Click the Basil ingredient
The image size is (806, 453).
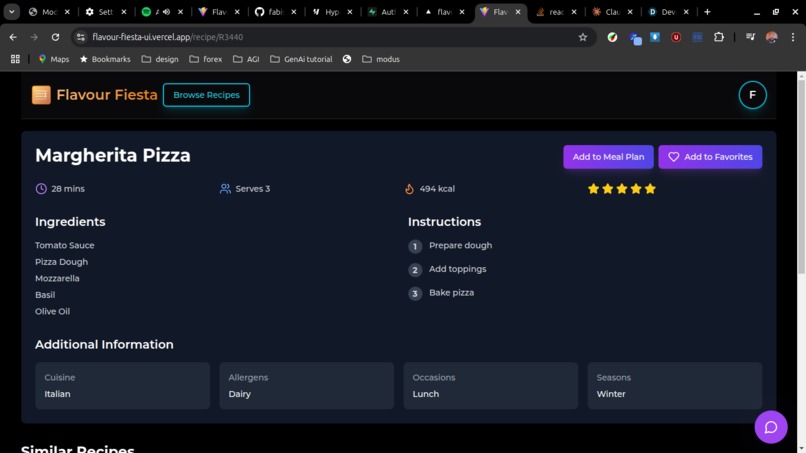[x=45, y=295]
